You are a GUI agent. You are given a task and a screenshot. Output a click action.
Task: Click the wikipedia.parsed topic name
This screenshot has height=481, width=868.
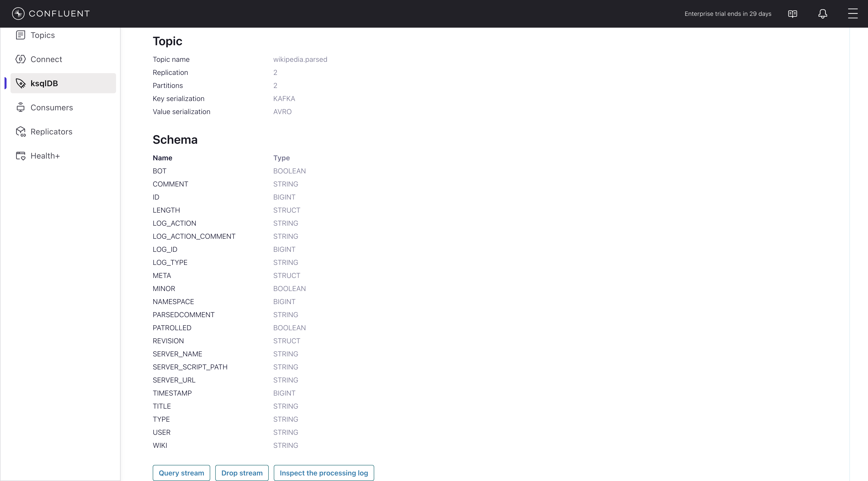coord(300,59)
